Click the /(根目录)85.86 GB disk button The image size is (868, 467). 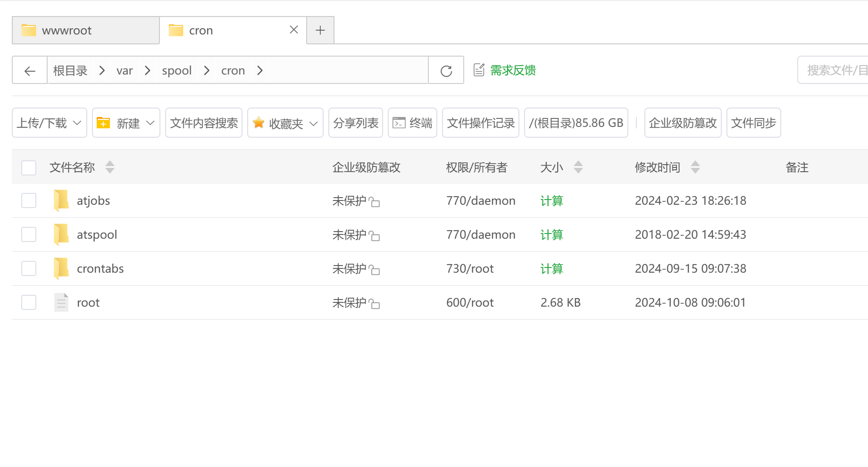coord(576,123)
